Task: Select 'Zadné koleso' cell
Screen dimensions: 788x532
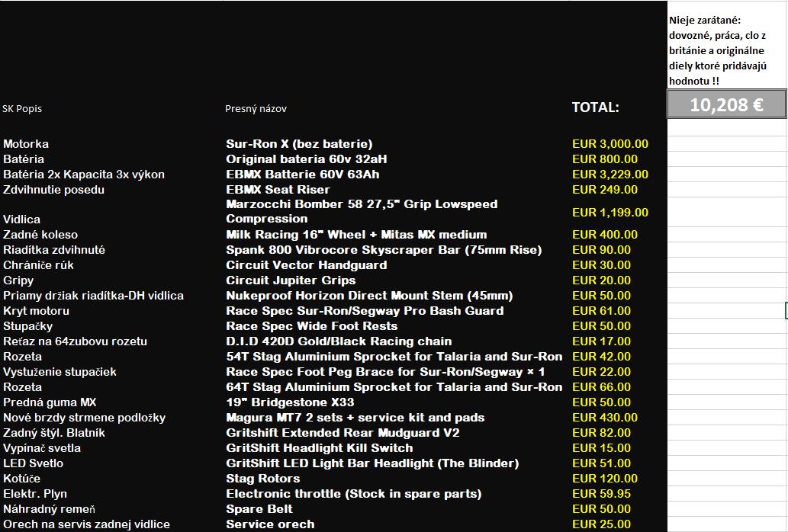Action: coord(40,235)
